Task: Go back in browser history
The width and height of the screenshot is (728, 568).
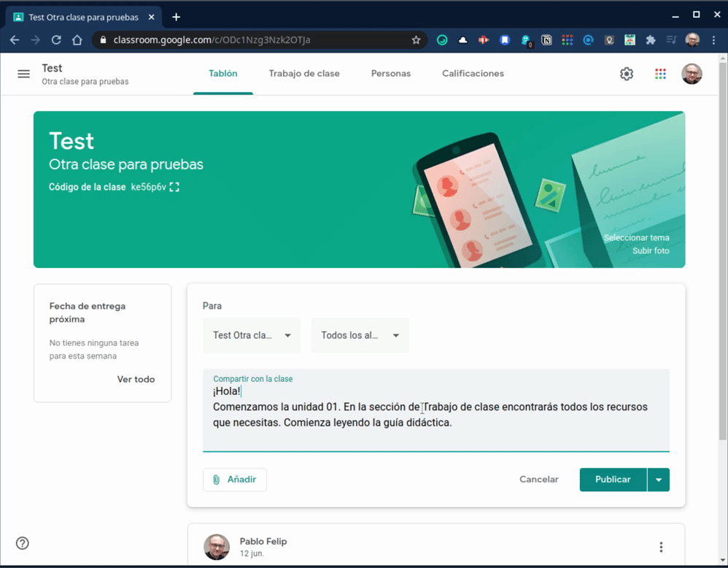Action: (15, 40)
